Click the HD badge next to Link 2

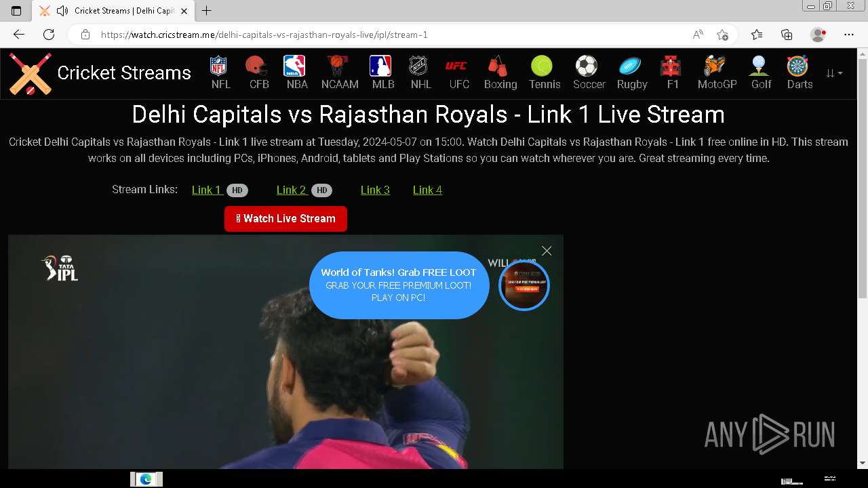pos(322,190)
